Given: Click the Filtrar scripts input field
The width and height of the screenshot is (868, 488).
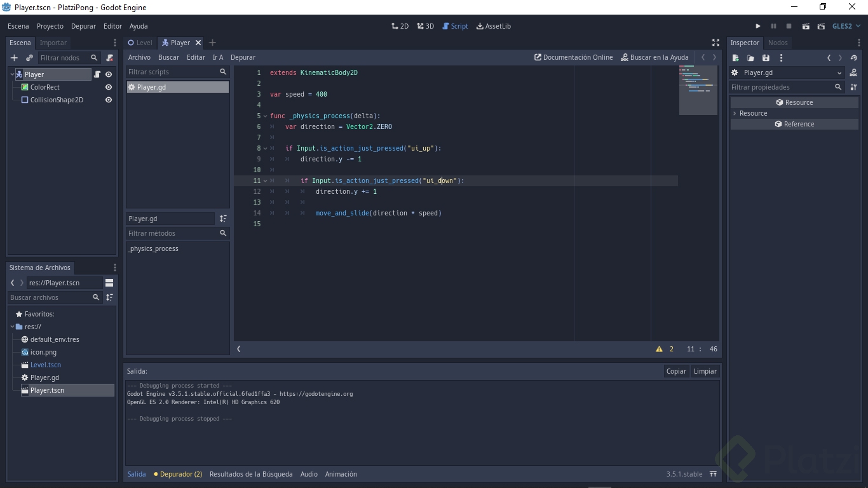Looking at the screenshot, I should 172,72.
